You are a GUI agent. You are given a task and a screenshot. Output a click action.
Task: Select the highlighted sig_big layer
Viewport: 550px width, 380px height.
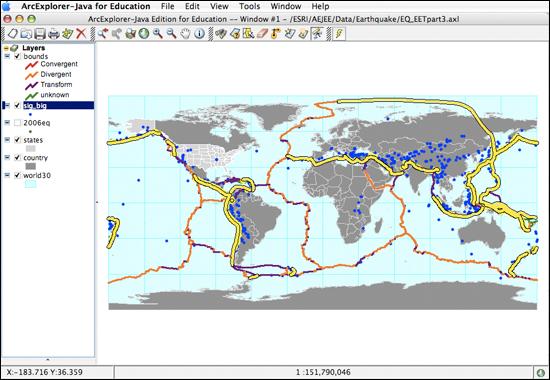pos(59,105)
